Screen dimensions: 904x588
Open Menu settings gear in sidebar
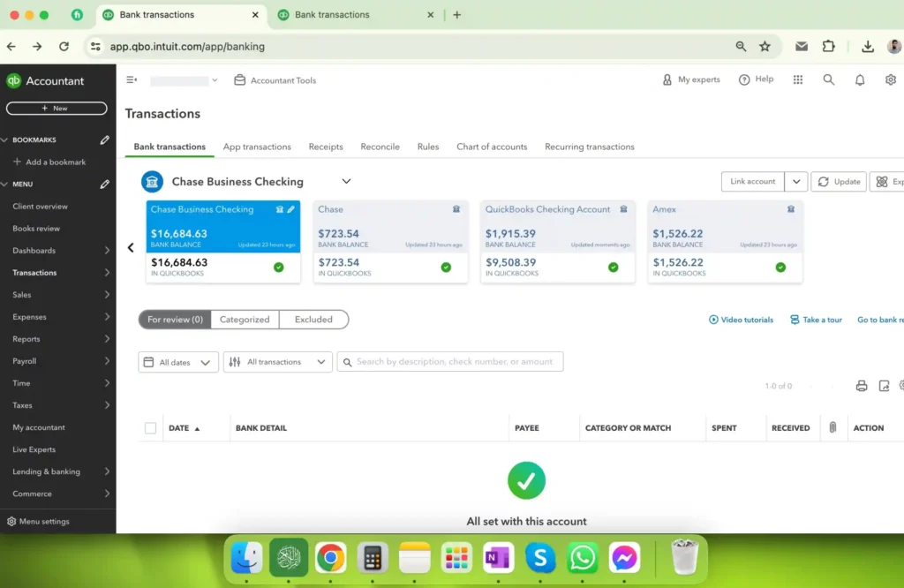(11, 521)
